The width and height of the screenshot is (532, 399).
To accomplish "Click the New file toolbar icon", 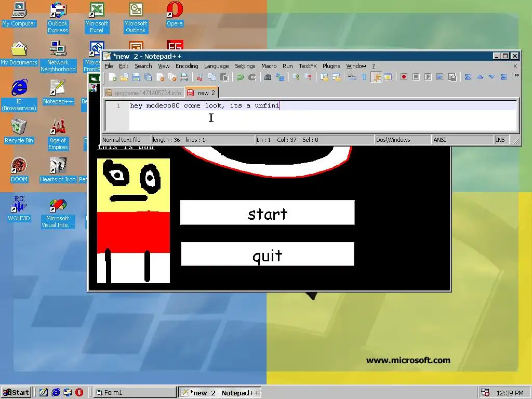I will (x=112, y=77).
